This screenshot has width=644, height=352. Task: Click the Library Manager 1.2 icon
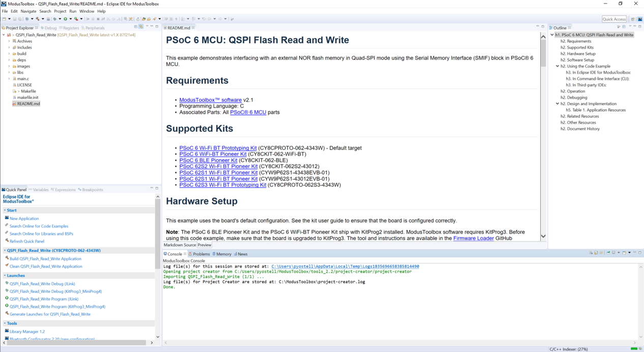tap(7, 331)
